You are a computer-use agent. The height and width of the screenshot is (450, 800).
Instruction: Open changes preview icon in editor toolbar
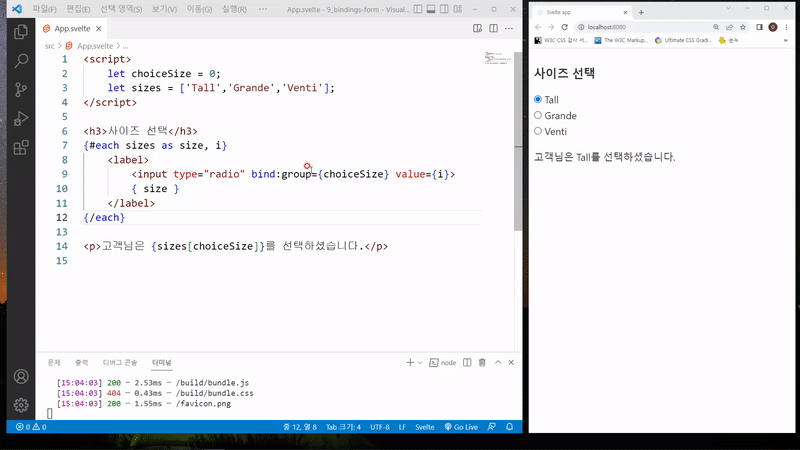(x=478, y=29)
